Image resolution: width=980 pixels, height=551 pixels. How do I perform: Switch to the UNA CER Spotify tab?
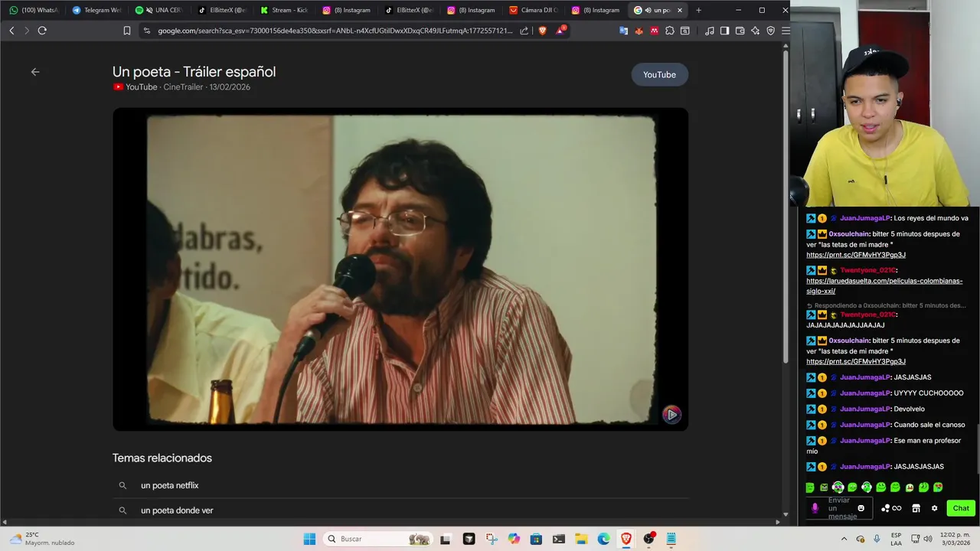click(159, 10)
